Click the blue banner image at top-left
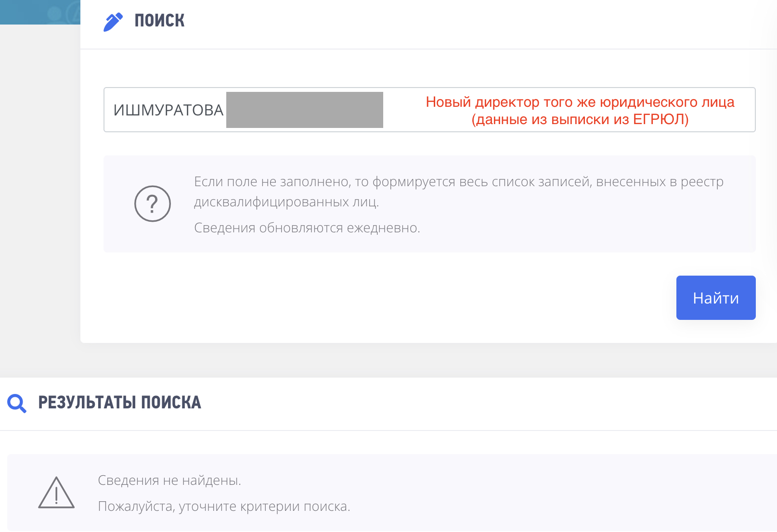777x532 pixels. 40,12
